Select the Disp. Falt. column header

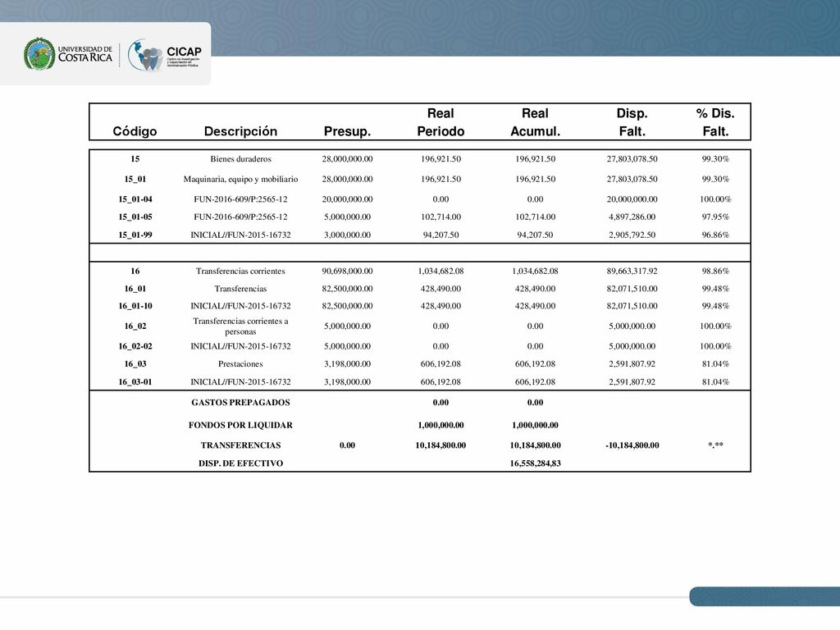click(x=632, y=122)
